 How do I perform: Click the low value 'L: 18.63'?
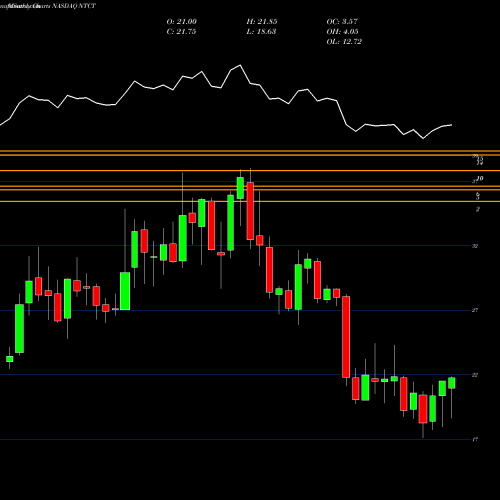coord(261,32)
